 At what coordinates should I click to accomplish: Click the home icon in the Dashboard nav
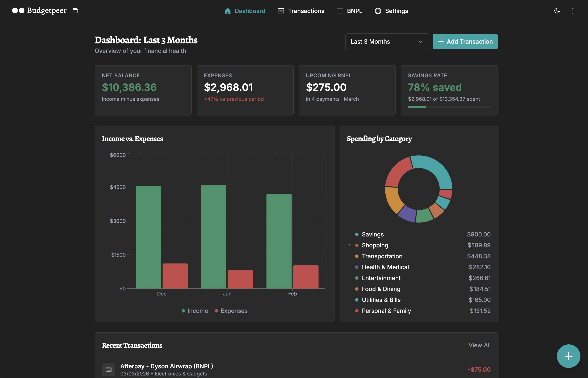point(228,11)
